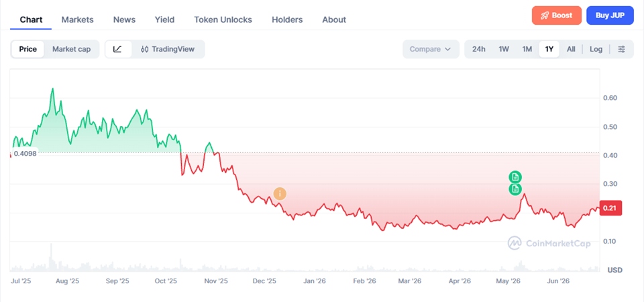Set the chart range to 24h

coord(479,49)
